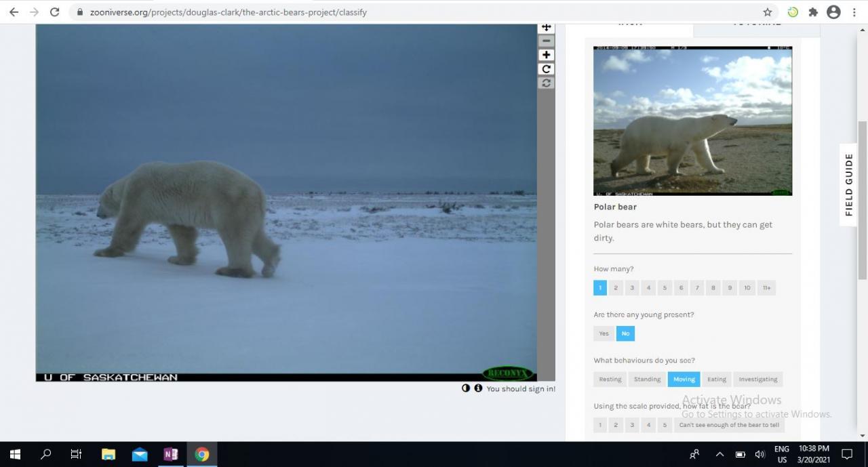The width and height of the screenshot is (868, 467).
Task: Rate bear fatness as 5
Action: point(665,425)
